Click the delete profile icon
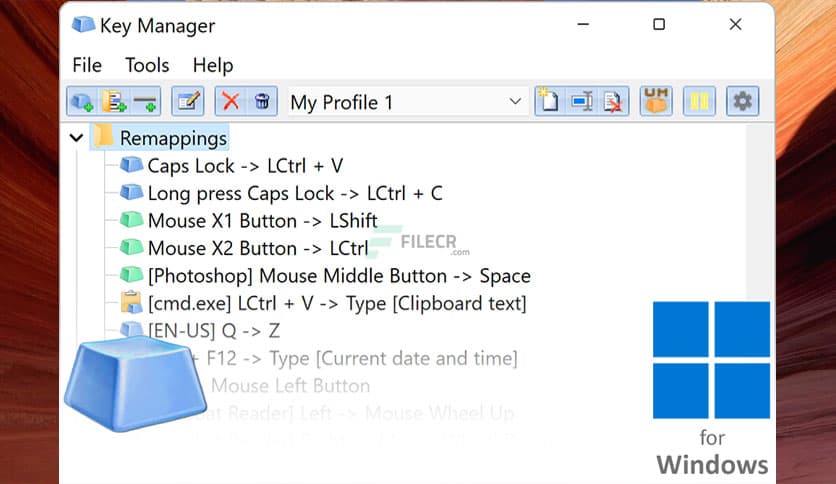Viewport: 836px width, 484px height. point(613,101)
